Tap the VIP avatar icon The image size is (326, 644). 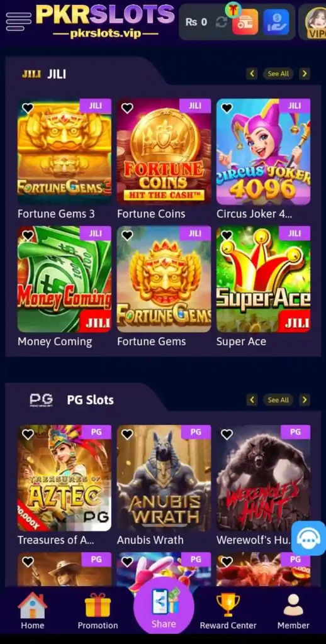(x=316, y=23)
